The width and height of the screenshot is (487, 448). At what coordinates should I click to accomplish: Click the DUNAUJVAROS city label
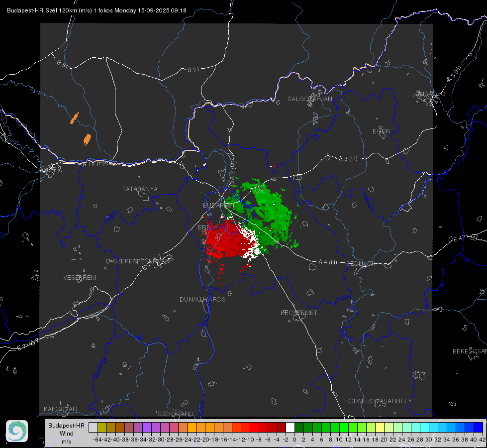point(202,299)
